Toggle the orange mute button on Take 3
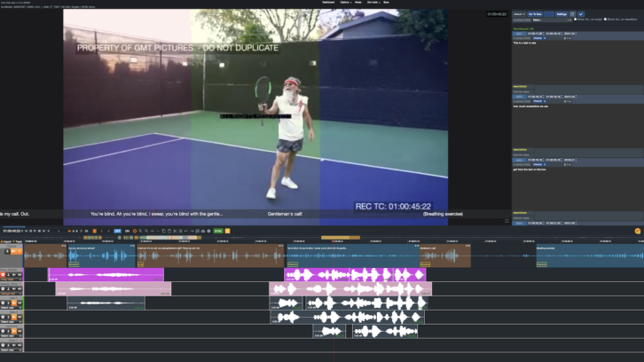 (14, 318)
